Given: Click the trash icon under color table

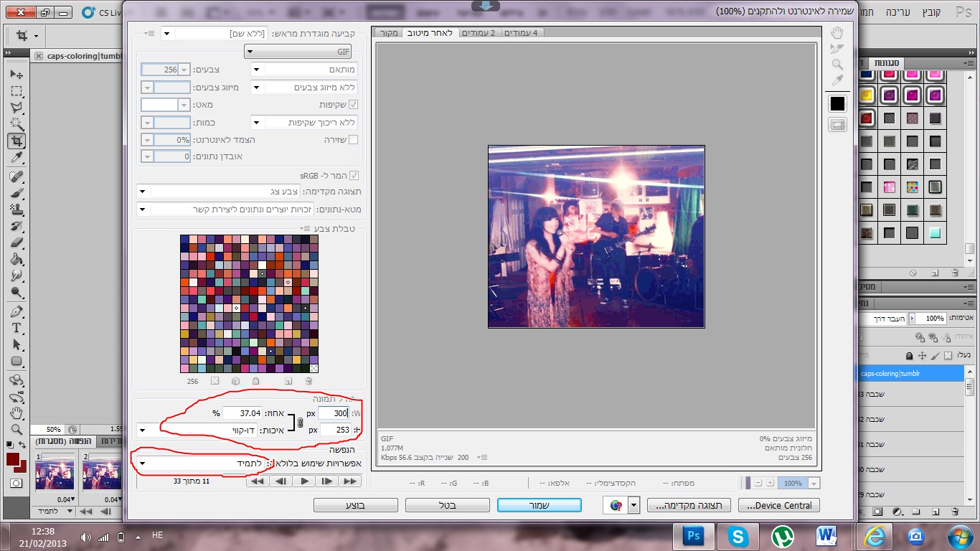Looking at the screenshot, I should coord(308,381).
